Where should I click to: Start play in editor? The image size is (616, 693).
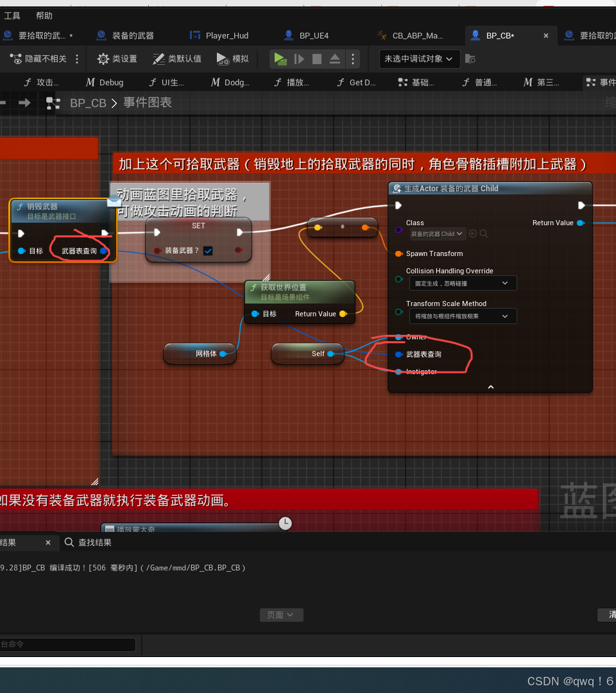(280, 59)
